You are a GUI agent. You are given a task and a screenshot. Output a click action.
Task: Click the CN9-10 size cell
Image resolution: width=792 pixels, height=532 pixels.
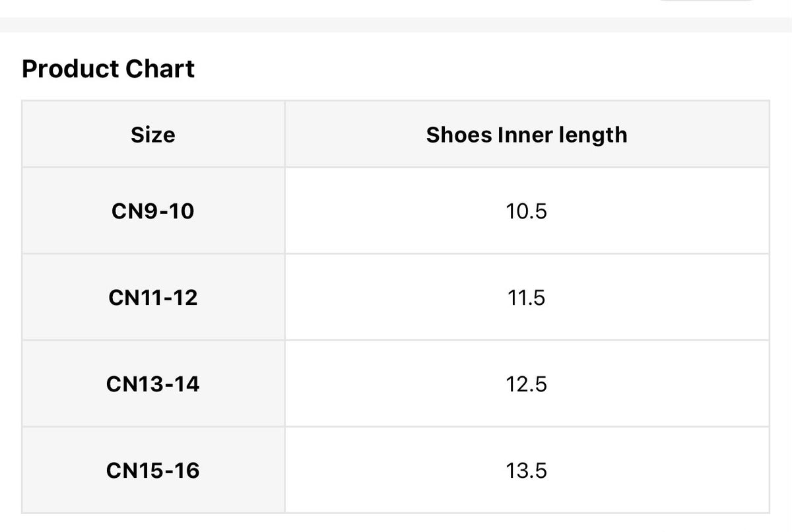[x=153, y=211]
